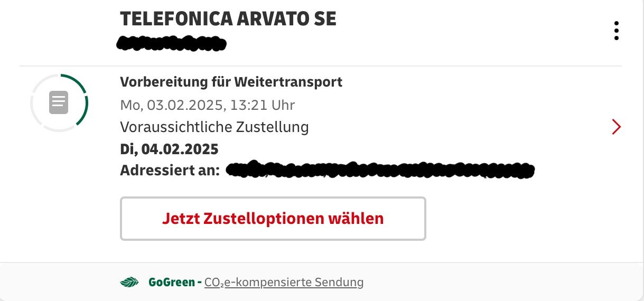
Task: Click the Vorbereitung für Weitertransport status
Action: coord(231,82)
